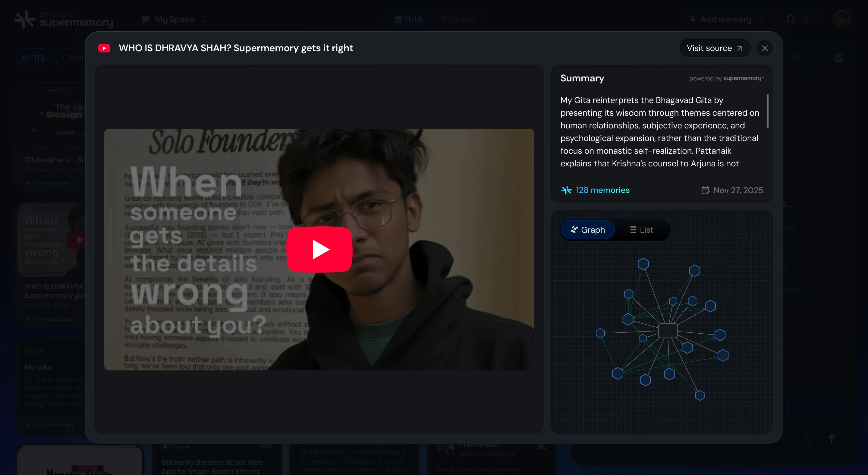Select the Graph view toggle in the panel

pos(587,230)
